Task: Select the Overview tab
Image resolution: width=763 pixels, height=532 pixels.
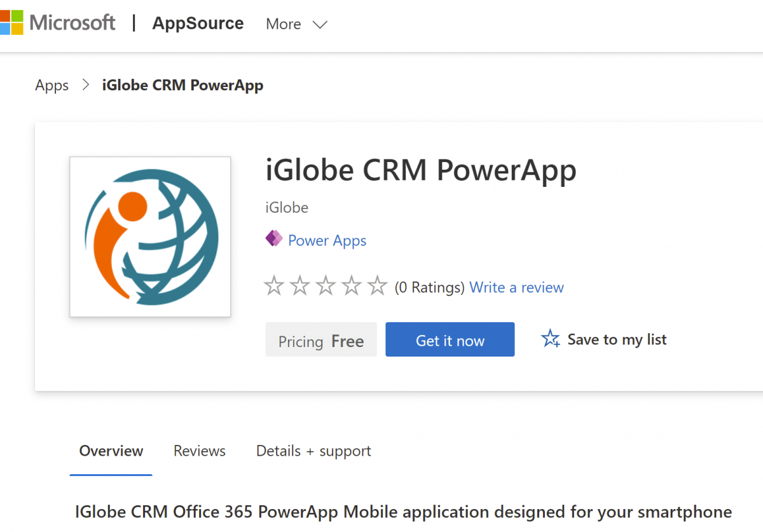Action: 111,451
